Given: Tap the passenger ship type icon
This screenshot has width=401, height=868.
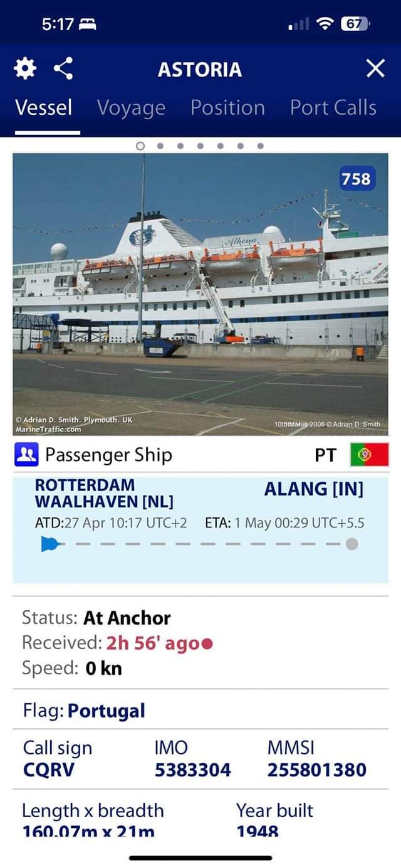Looking at the screenshot, I should [x=26, y=455].
